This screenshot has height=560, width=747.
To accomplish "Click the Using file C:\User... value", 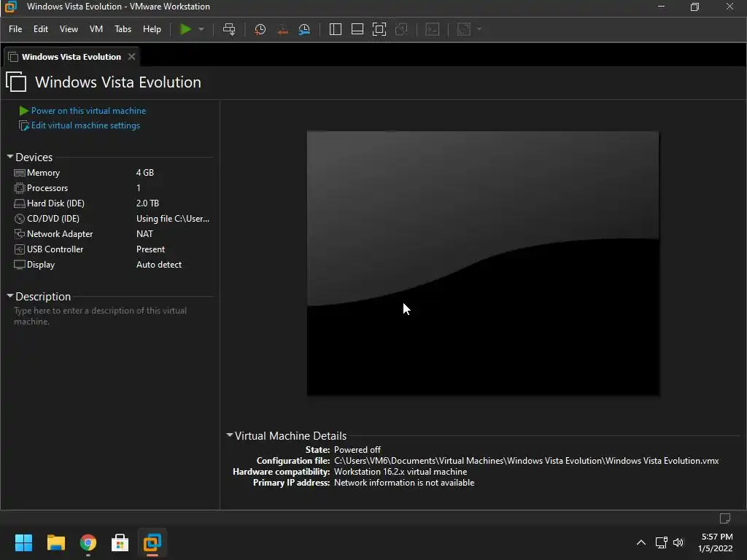I will point(173,219).
